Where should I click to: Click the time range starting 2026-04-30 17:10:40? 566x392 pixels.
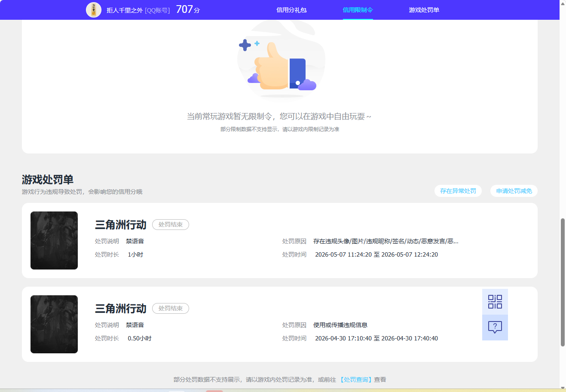click(x=376, y=338)
